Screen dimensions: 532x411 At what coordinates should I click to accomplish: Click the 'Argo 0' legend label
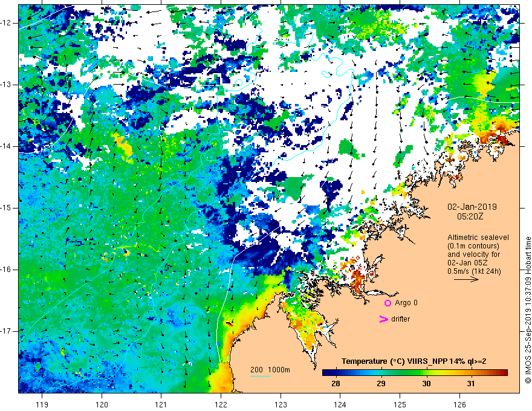click(406, 303)
